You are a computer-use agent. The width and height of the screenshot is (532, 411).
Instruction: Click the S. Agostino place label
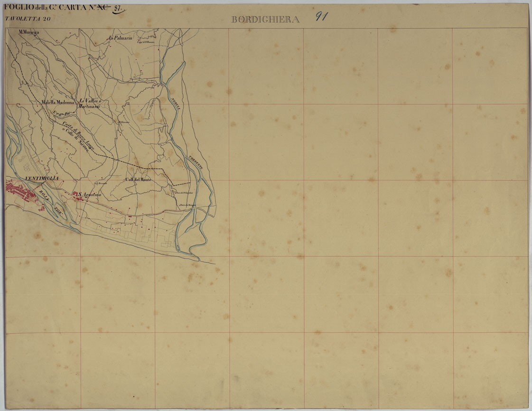click(90, 194)
